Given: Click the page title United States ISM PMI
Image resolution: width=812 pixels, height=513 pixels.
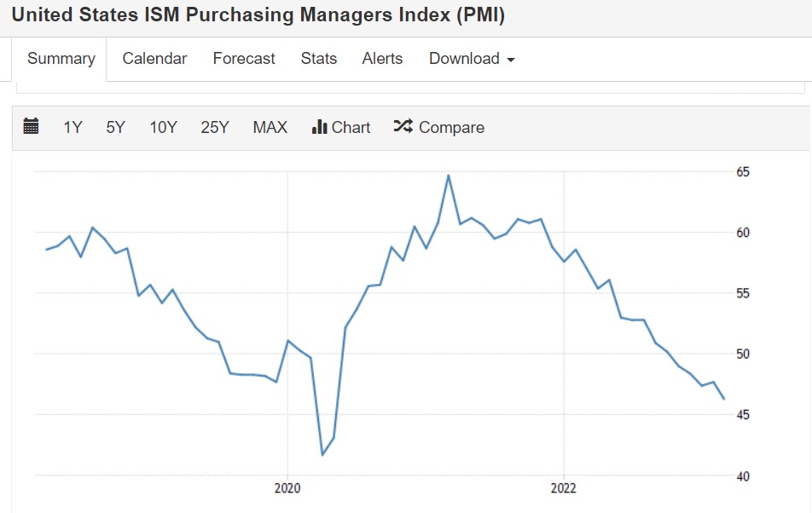Looking at the screenshot, I should point(258,15).
